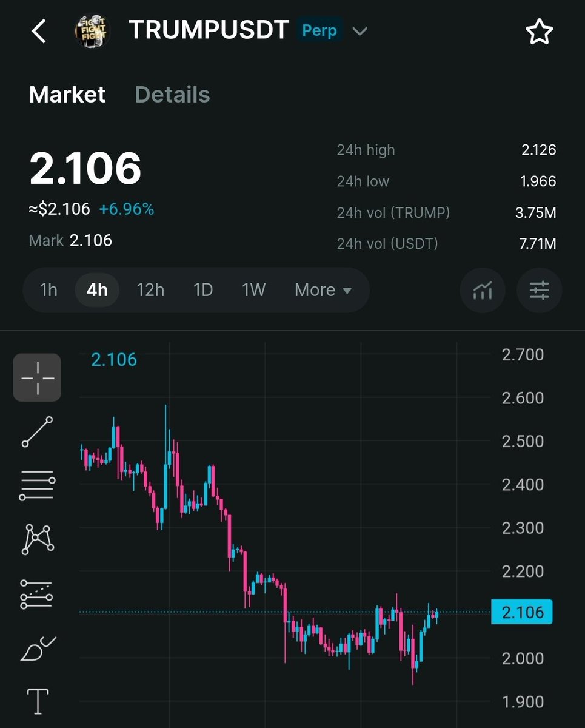Tap the TRUMPUSDT title text
Screen dimensions: 585x728
(209, 30)
